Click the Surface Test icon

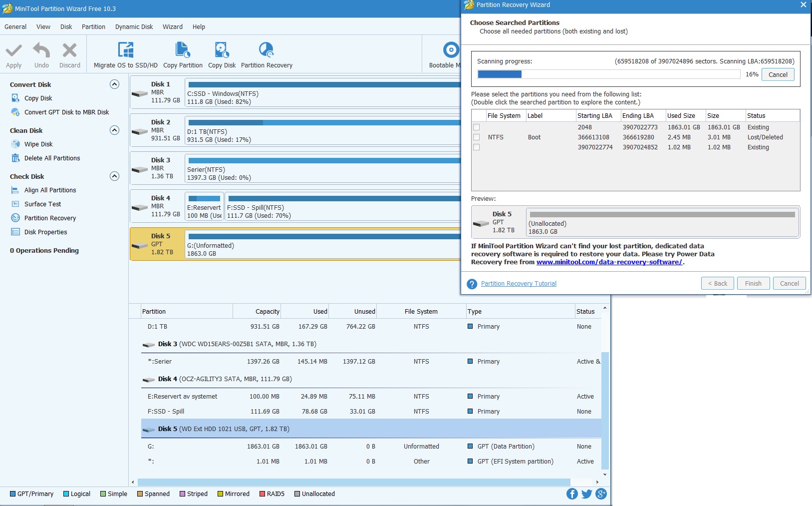pyautogui.click(x=15, y=204)
